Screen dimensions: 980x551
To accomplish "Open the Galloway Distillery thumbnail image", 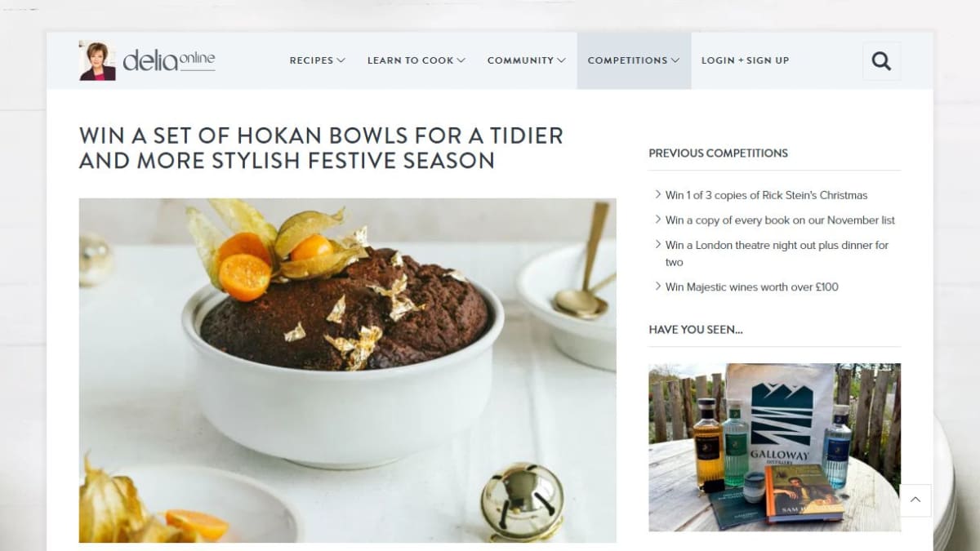I will coord(774,447).
